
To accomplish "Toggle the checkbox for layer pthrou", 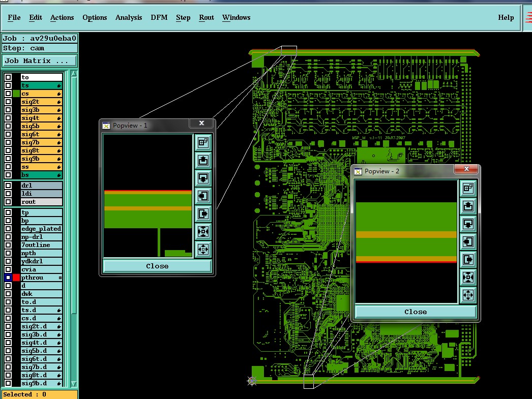I will coord(8,278).
